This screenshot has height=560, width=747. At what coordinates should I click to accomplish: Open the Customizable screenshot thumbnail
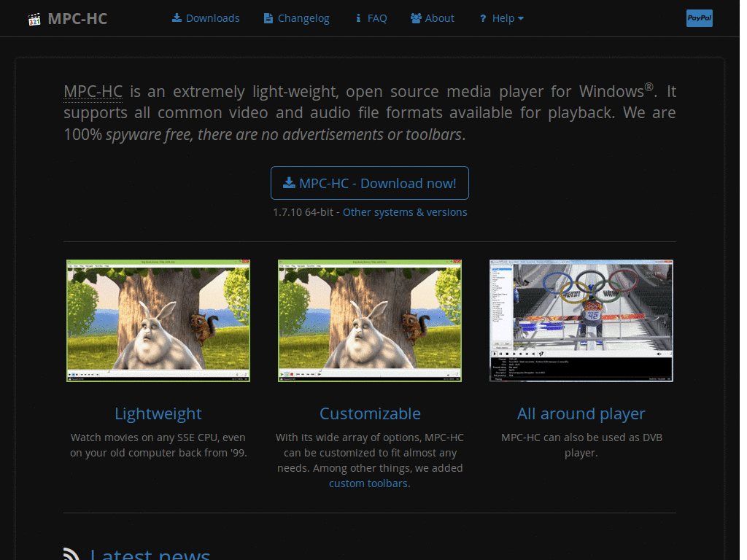pyautogui.click(x=370, y=321)
